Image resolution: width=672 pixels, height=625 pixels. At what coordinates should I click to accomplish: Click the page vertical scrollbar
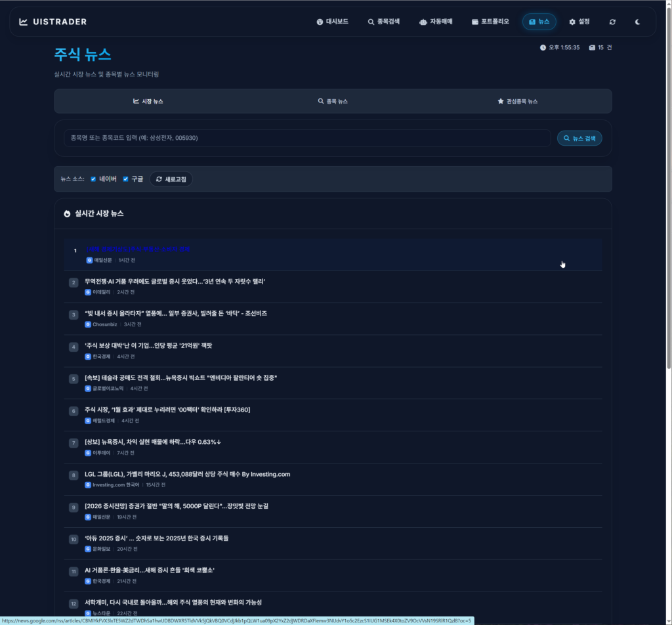click(x=668, y=197)
